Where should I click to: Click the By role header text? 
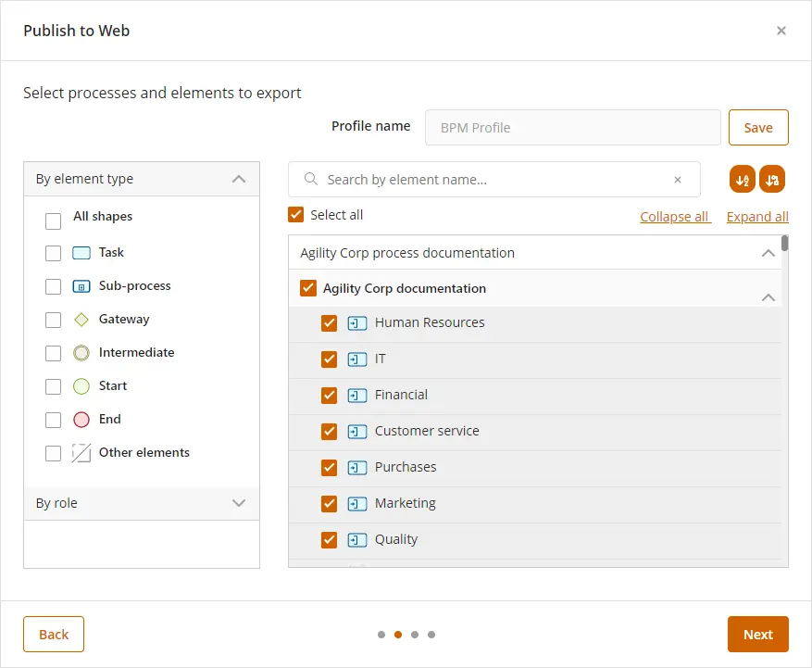(x=56, y=503)
